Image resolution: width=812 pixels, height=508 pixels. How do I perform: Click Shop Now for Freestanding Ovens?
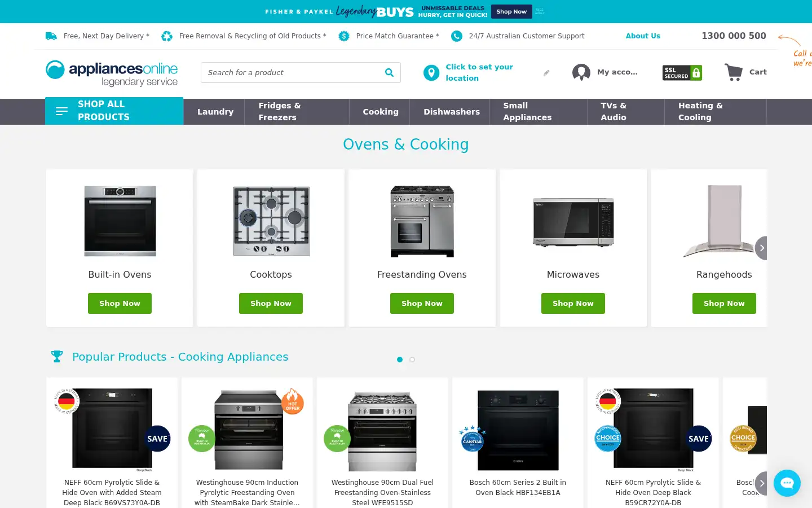coord(422,303)
